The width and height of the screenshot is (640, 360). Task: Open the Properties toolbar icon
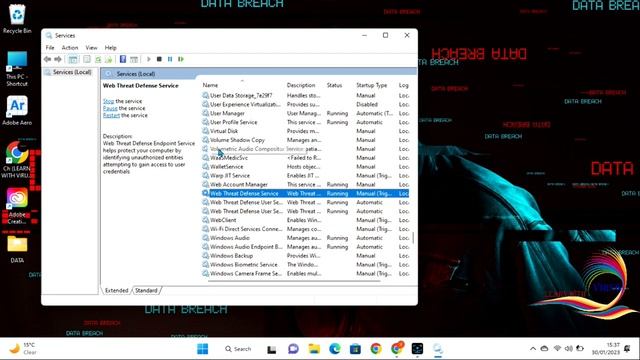pos(87,59)
